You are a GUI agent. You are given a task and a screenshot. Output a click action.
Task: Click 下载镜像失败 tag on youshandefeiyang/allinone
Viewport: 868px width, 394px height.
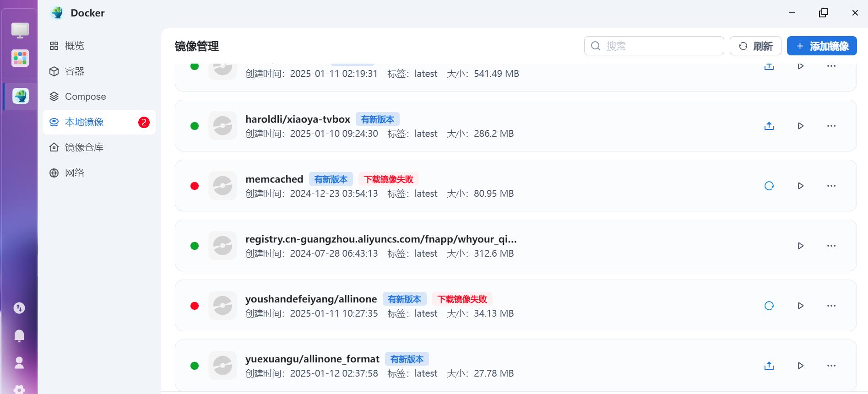click(462, 299)
